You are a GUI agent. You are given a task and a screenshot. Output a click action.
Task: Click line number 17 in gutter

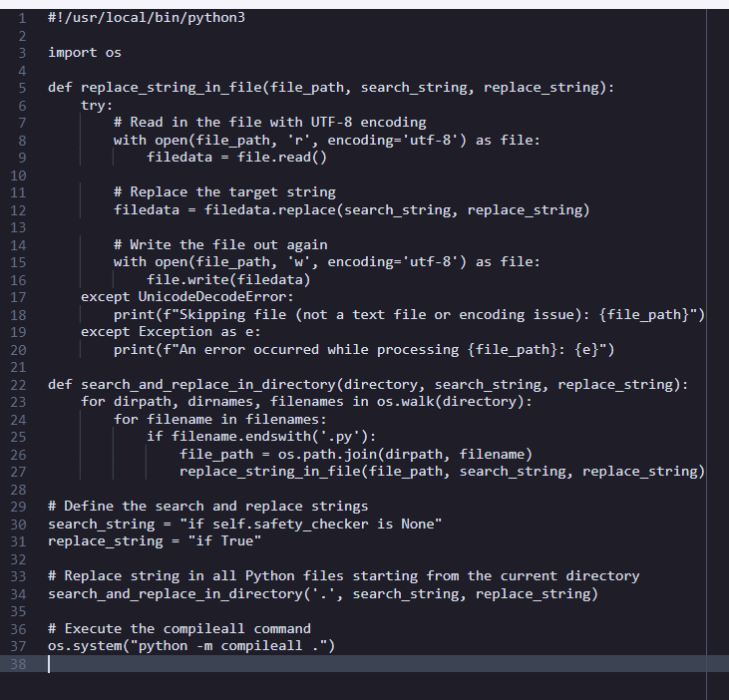[18, 297]
